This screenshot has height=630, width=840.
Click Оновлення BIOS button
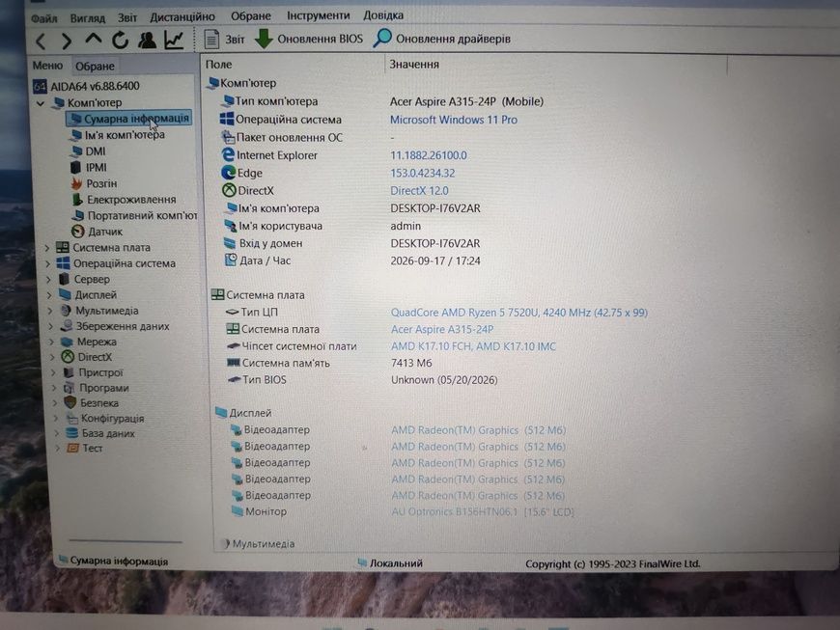(x=309, y=39)
